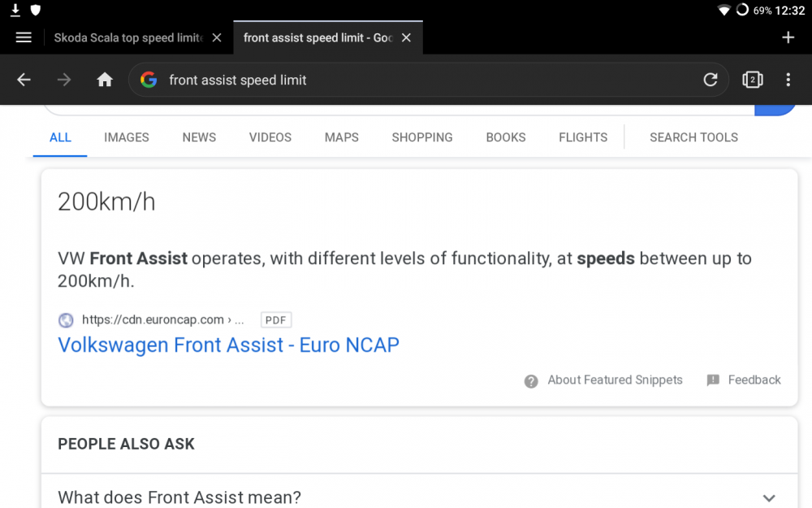Reload the current search page
The height and width of the screenshot is (508, 812).
(710, 80)
